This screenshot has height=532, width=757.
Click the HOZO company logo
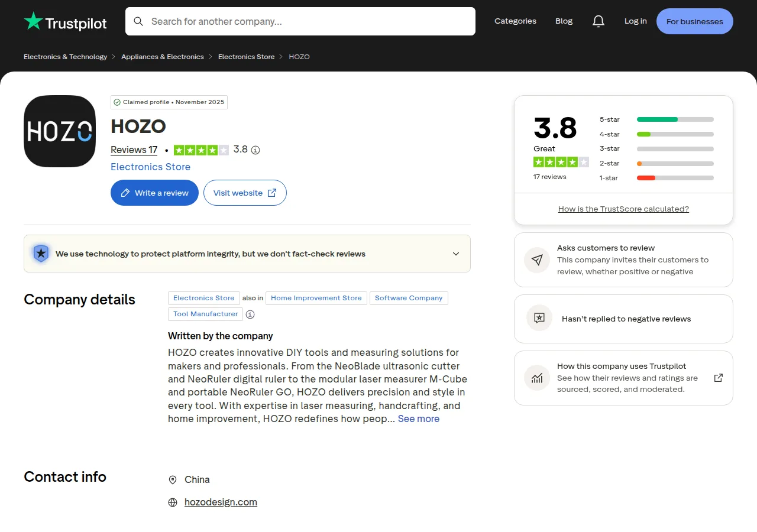point(60,131)
